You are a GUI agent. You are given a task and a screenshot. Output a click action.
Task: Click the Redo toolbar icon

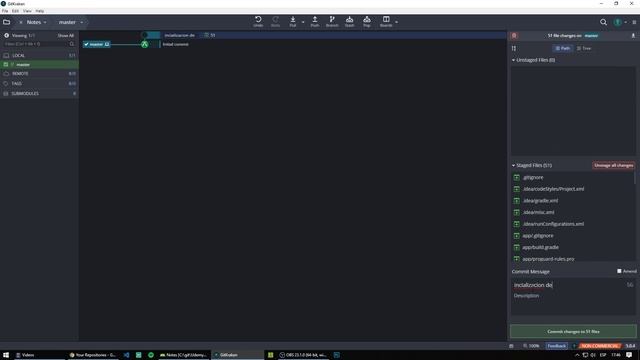(276, 21)
